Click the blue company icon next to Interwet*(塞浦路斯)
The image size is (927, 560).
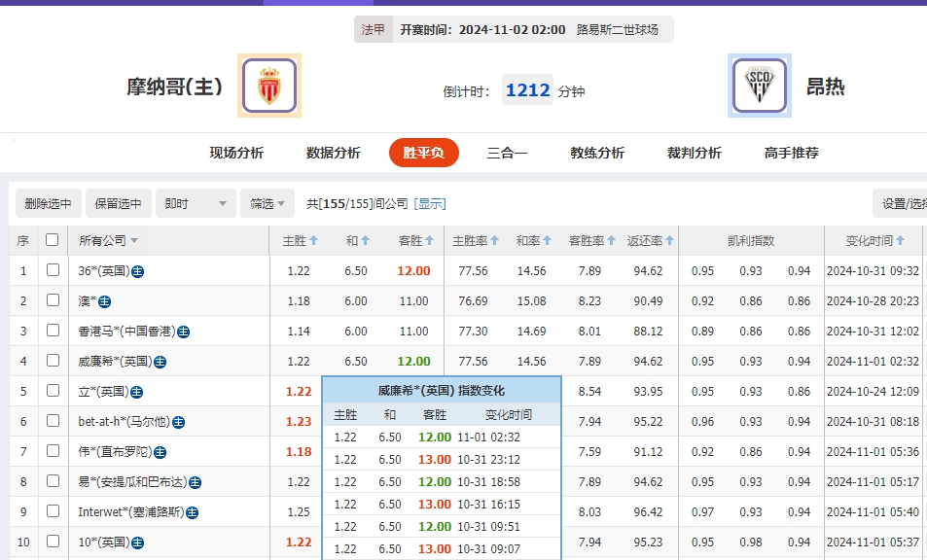pos(192,511)
